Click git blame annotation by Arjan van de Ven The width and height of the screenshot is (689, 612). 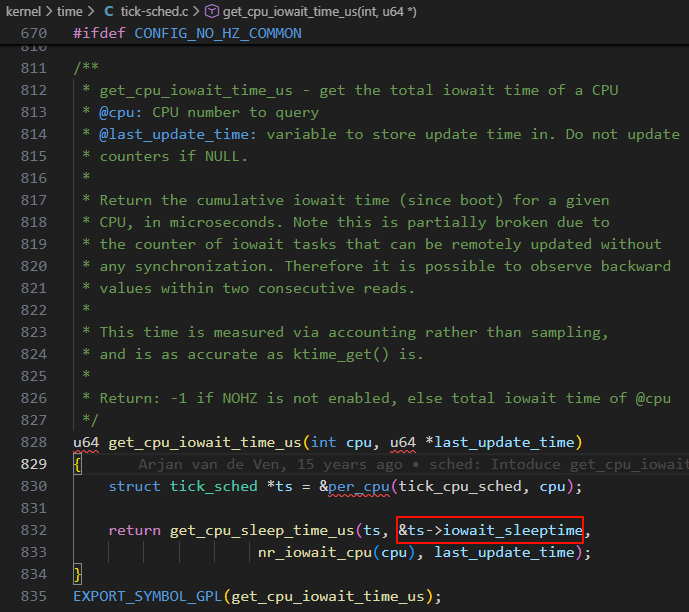[413, 464]
